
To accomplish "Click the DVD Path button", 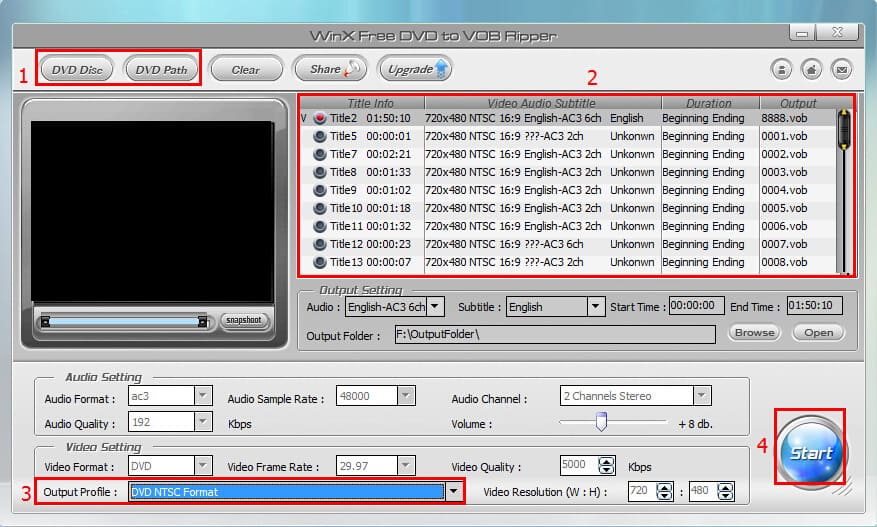I will pos(161,69).
